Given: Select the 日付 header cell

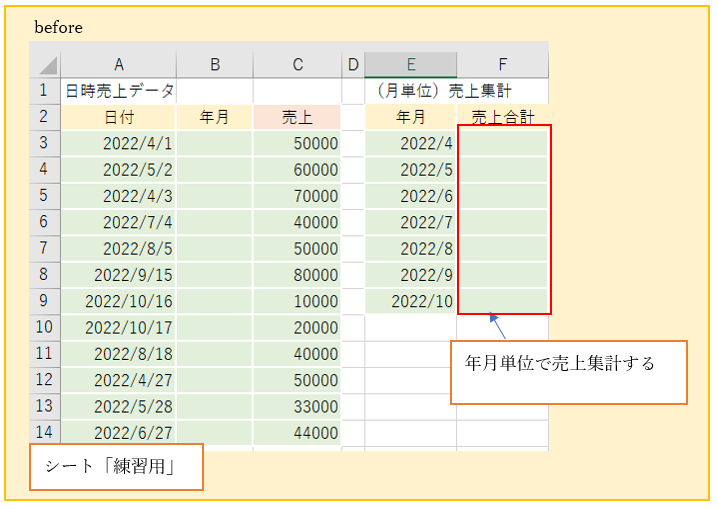Looking at the screenshot, I should pyautogui.click(x=118, y=117).
